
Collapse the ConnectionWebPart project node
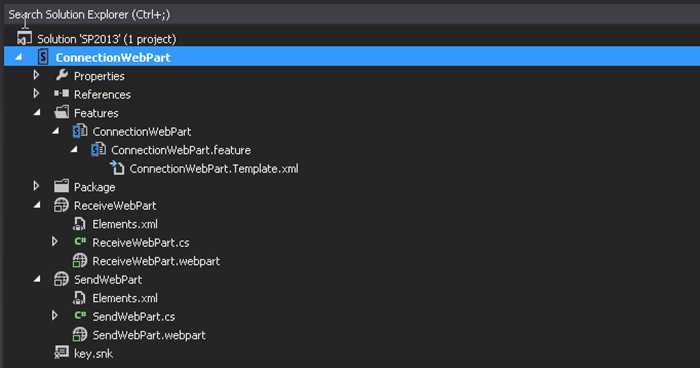[19, 57]
